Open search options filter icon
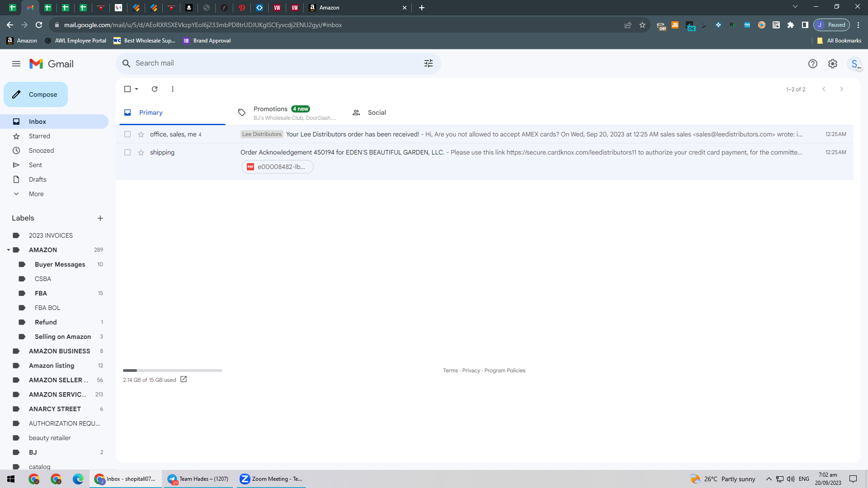868x488 pixels. pyautogui.click(x=429, y=63)
